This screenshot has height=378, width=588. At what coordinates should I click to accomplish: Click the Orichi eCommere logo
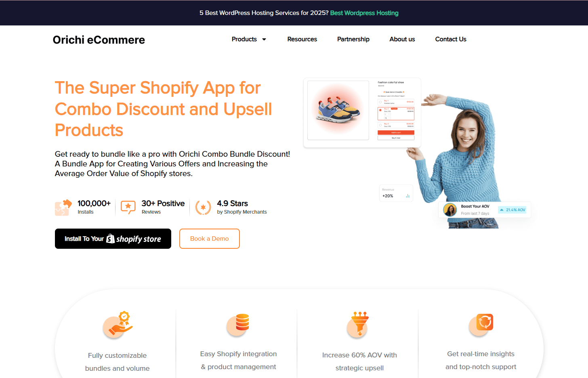99,40
